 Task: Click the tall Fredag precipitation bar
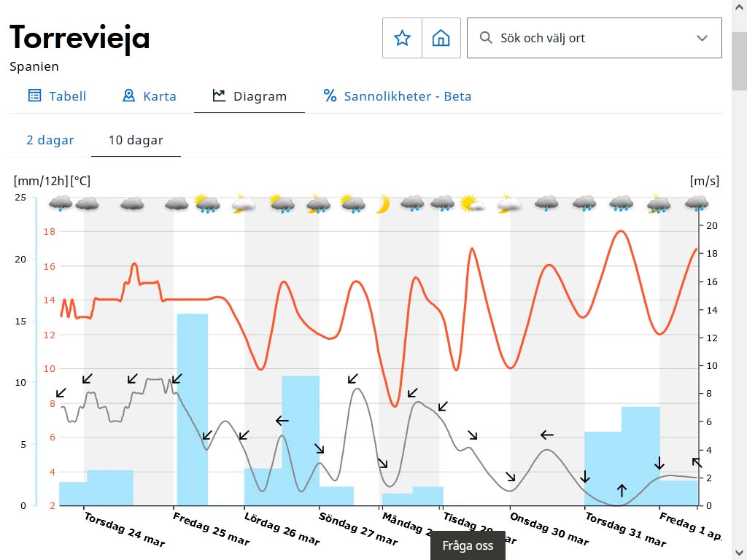pyautogui.click(x=193, y=408)
